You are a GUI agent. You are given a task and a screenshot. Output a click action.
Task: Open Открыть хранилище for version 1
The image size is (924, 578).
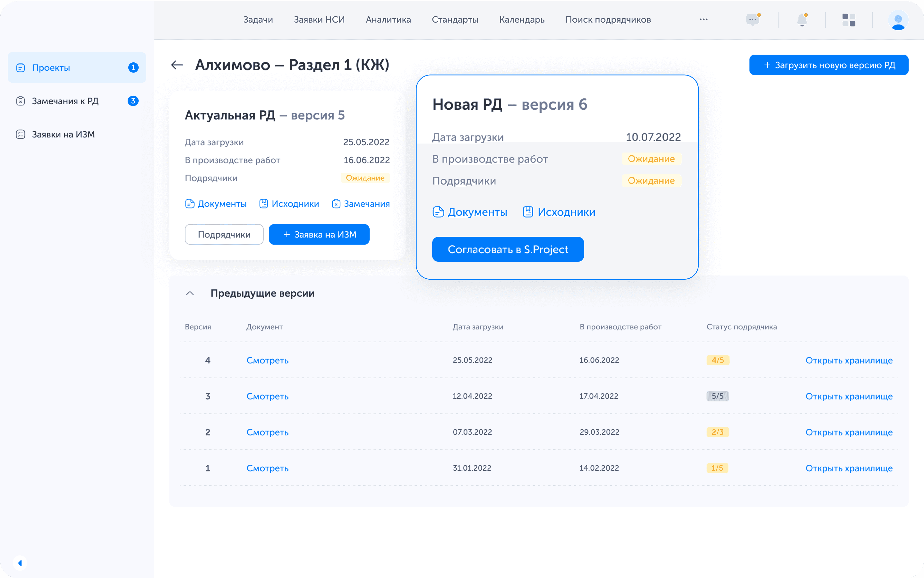(849, 468)
